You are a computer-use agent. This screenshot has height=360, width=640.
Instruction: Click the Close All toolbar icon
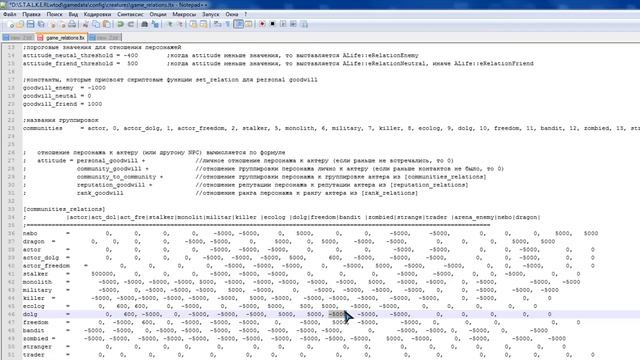coord(62,24)
